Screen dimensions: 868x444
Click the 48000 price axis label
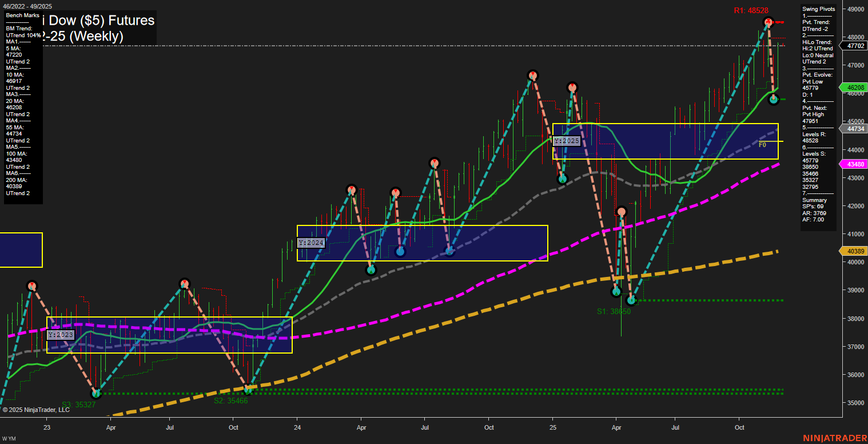point(855,37)
